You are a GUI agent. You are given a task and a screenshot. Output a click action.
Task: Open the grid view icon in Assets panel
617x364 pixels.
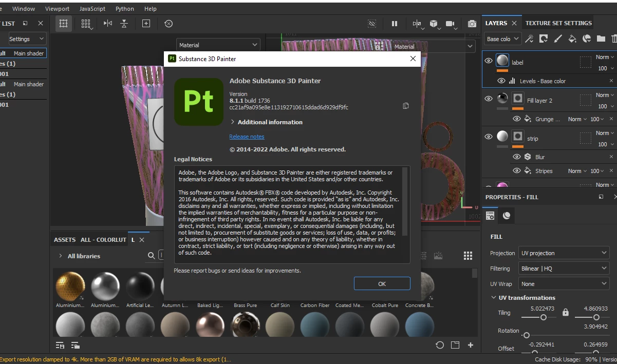(x=468, y=256)
